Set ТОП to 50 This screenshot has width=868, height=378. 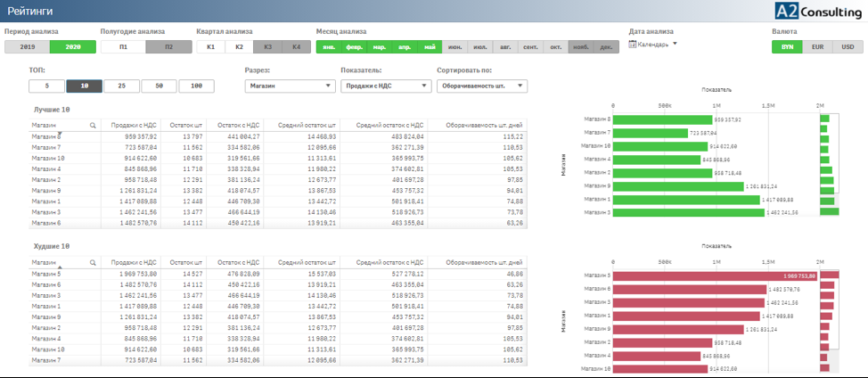(x=159, y=86)
